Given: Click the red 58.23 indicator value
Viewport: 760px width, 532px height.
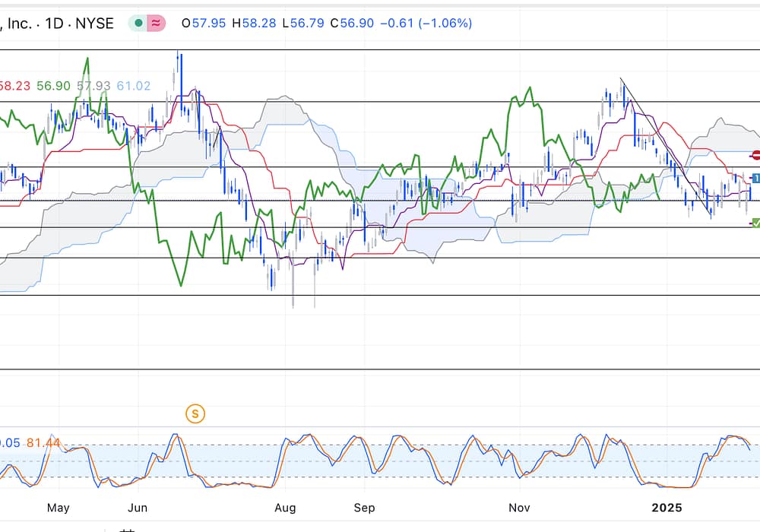Looking at the screenshot, I should [14, 86].
